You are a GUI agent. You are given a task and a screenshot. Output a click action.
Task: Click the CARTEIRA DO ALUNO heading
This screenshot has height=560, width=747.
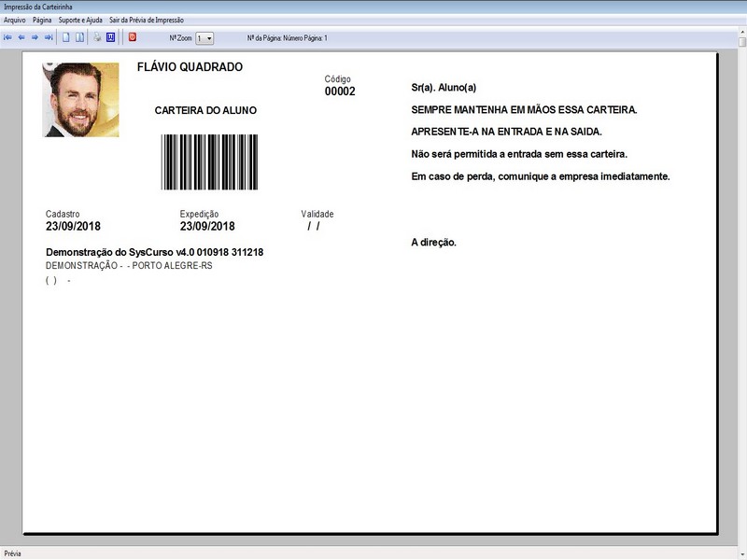click(205, 110)
